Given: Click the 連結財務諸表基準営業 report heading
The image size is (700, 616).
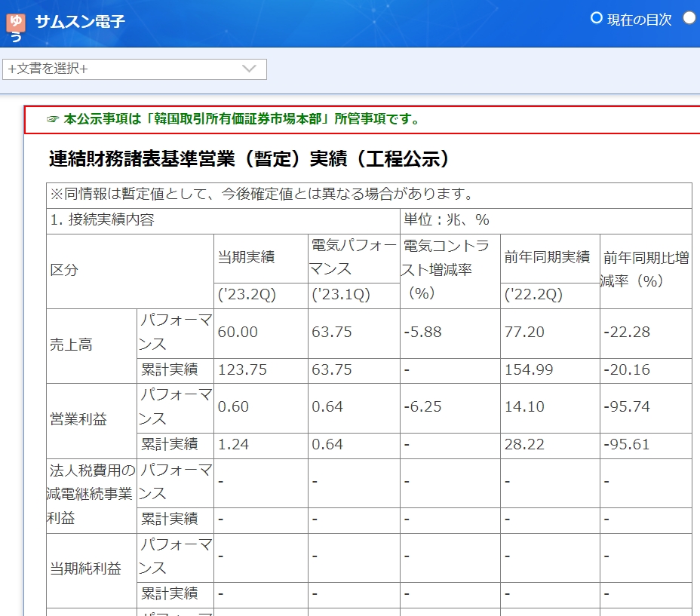Looking at the screenshot, I should tap(249, 158).
